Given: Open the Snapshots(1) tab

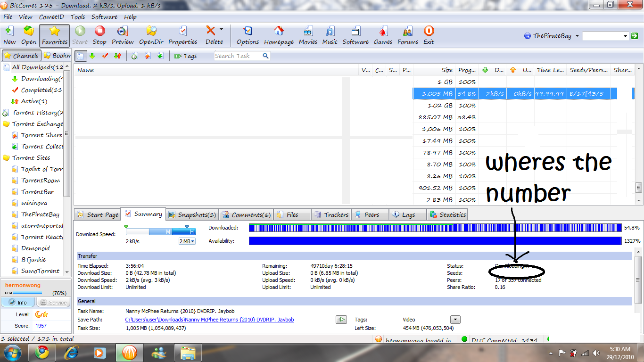Looking at the screenshot, I should tap(192, 214).
